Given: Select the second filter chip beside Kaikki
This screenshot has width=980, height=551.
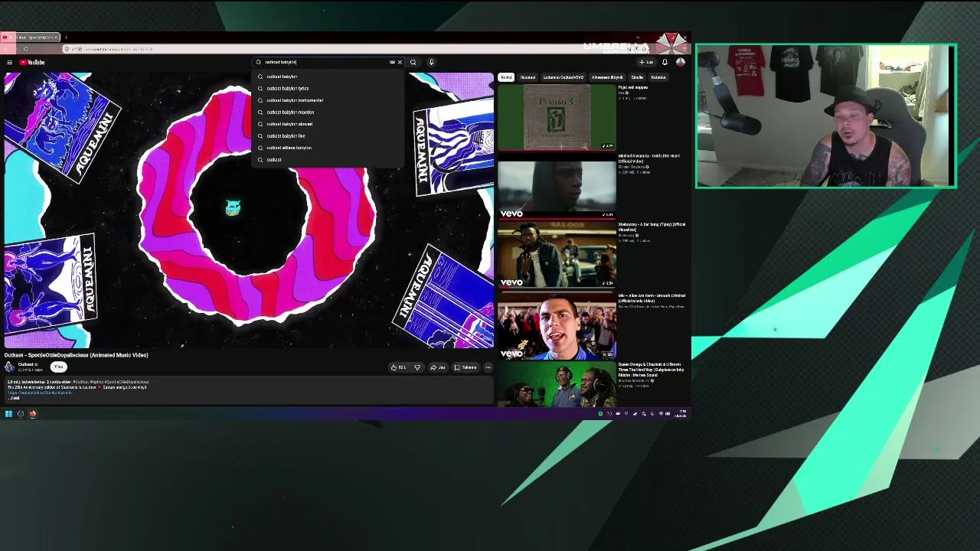Looking at the screenshot, I should (528, 77).
